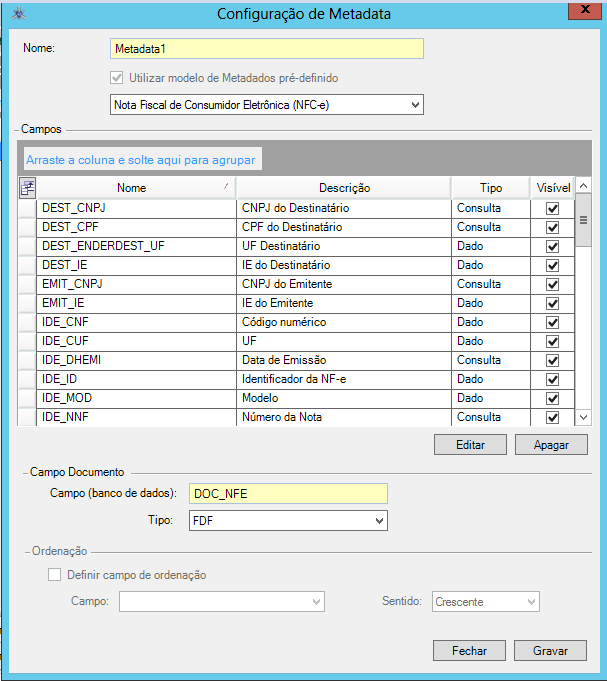Sort by Nome column header
The height and width of the screenshot is (681, 607).
coord(131,188)
